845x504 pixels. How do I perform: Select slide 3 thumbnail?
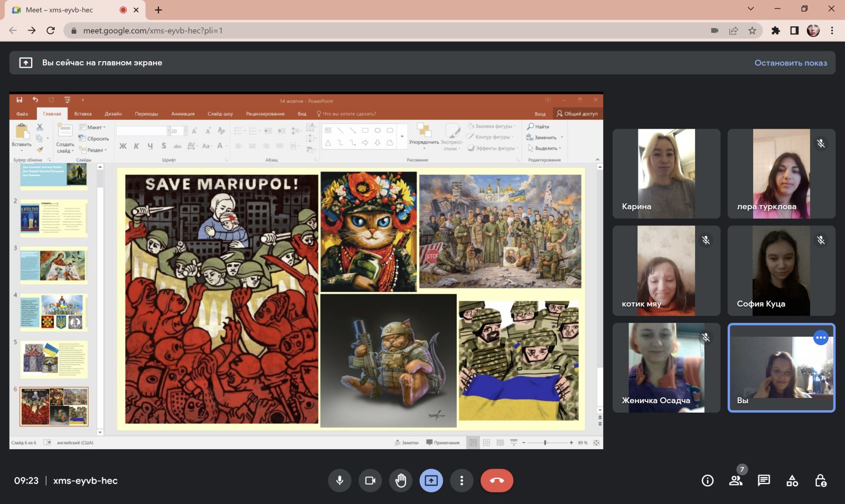pos(54,265)
